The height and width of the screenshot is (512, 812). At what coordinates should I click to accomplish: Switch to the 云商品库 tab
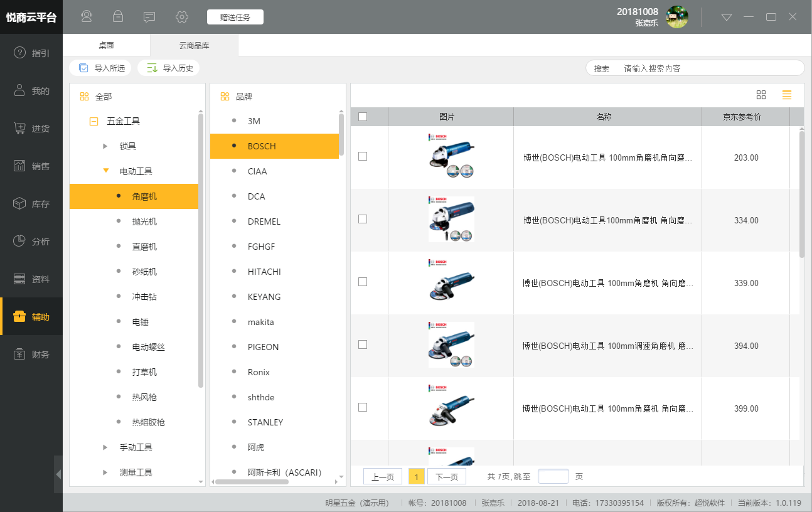[194, 45]
